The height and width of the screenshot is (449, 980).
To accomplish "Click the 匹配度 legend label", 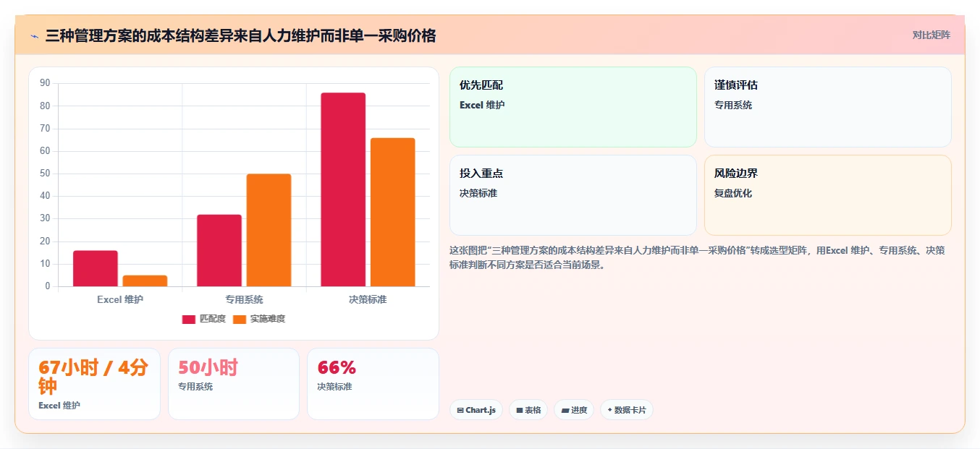I will 213,319.
